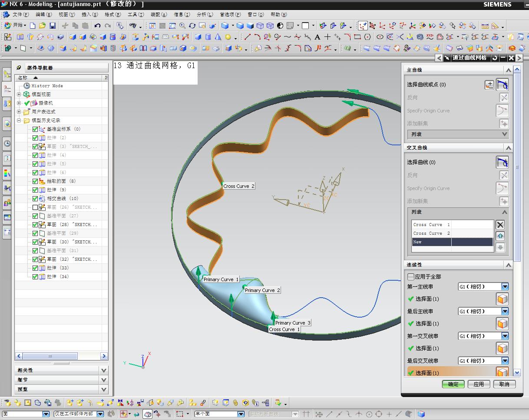This screenshot has width=529, height=420.
Task: Select Cross Curve 1 in the list
Action: coord(453,225)
